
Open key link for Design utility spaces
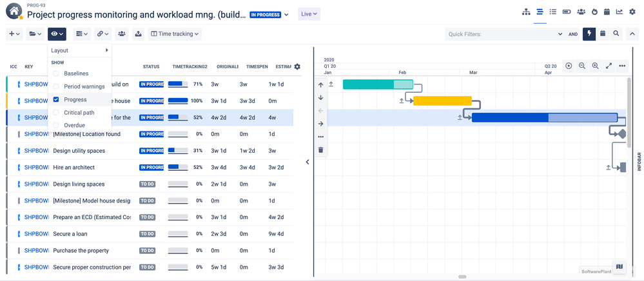tap(37, 151)
